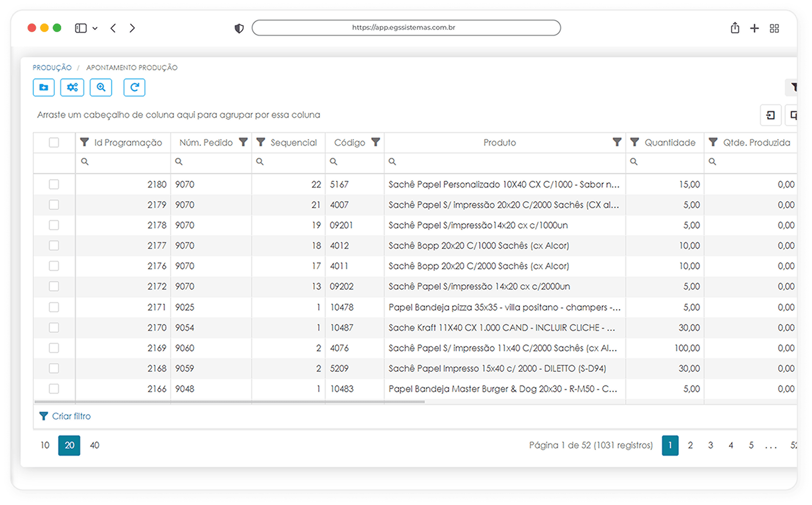
Task: Toggle the browser sidebar icon
Action: pyautogui.click(x=81, y=28)
